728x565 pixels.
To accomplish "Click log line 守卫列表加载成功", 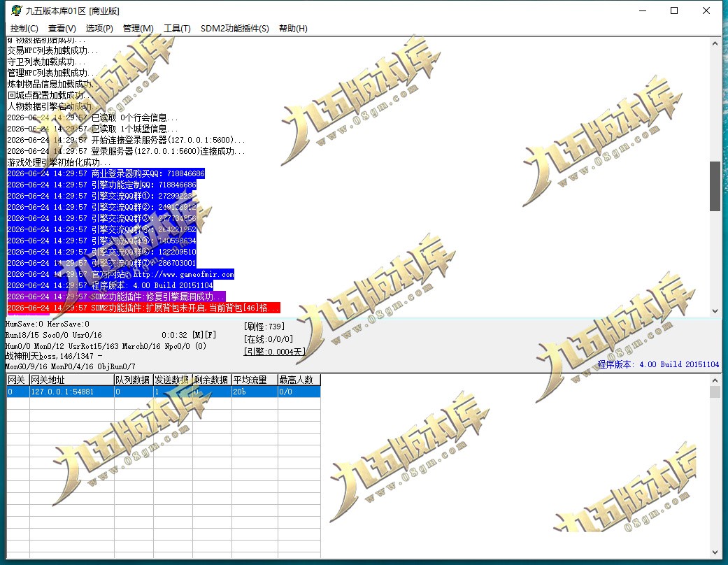I will point(46,62).
